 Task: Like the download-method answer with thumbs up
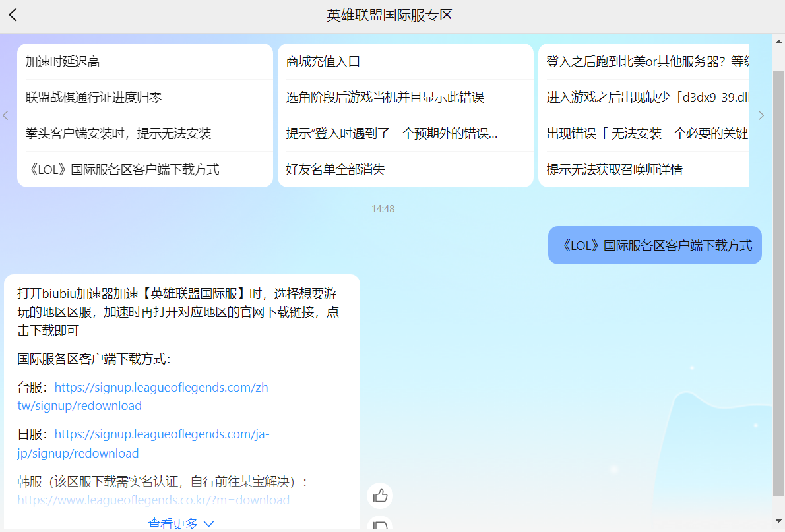point(380,496)
